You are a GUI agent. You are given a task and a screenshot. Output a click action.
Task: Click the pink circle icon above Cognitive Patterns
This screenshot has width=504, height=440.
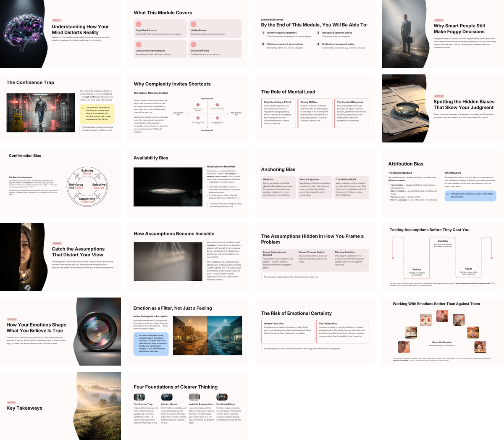139,24
